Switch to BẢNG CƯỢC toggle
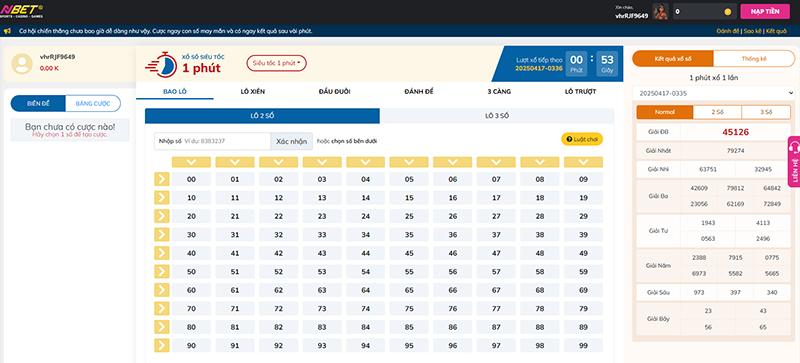Viewport: 800px width, 363px height. [93, 103]
